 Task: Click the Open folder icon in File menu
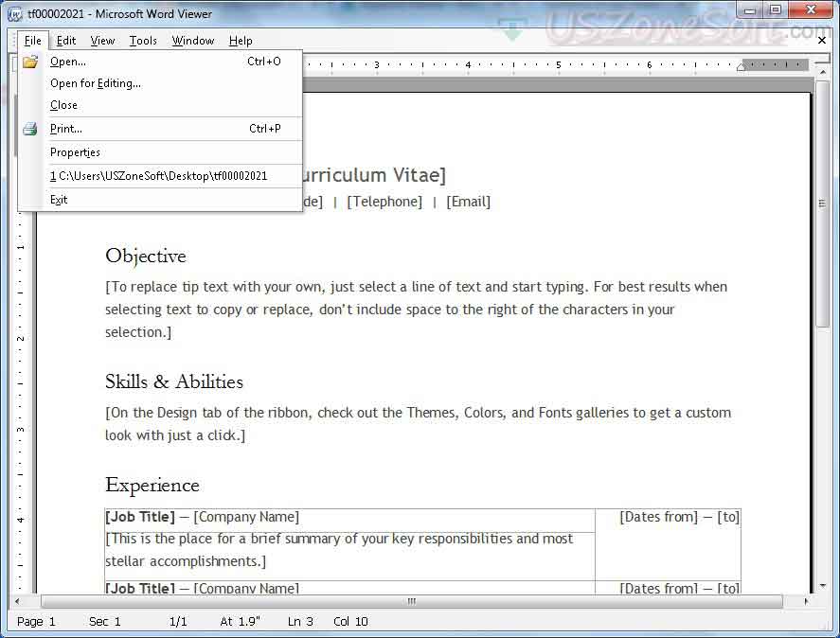(30, 62)
